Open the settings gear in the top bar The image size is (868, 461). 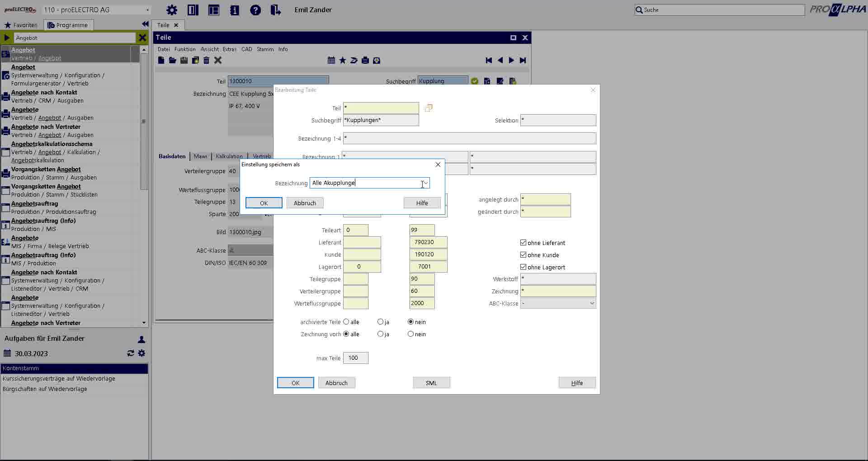click(x=172, y=10)
